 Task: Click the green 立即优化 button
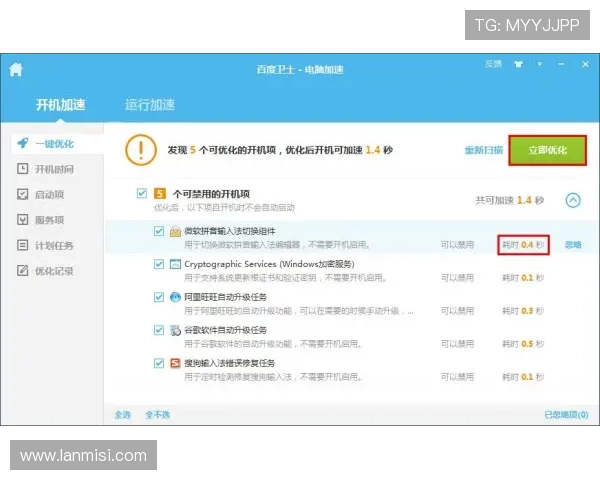(547, 150)
